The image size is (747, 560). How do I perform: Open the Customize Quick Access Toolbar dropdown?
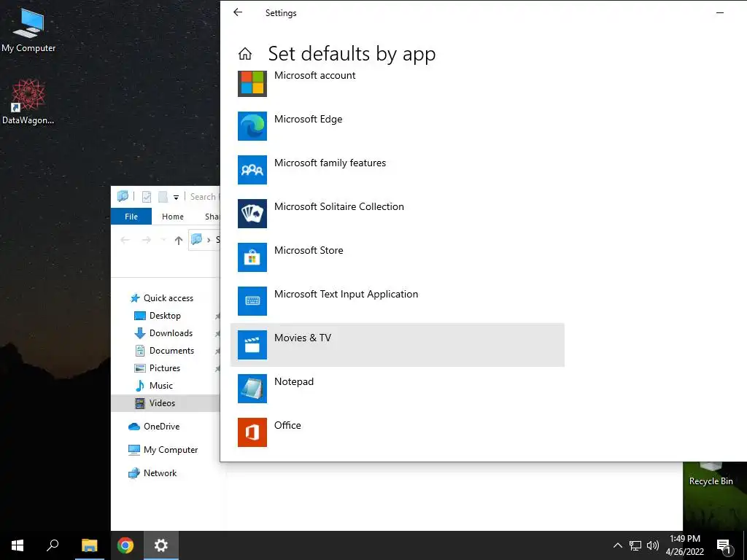pos(176,197)
